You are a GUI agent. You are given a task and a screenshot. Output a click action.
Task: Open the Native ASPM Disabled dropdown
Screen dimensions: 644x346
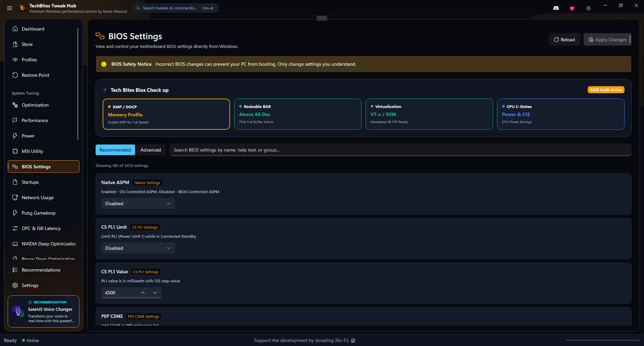(x=138, y=204)
